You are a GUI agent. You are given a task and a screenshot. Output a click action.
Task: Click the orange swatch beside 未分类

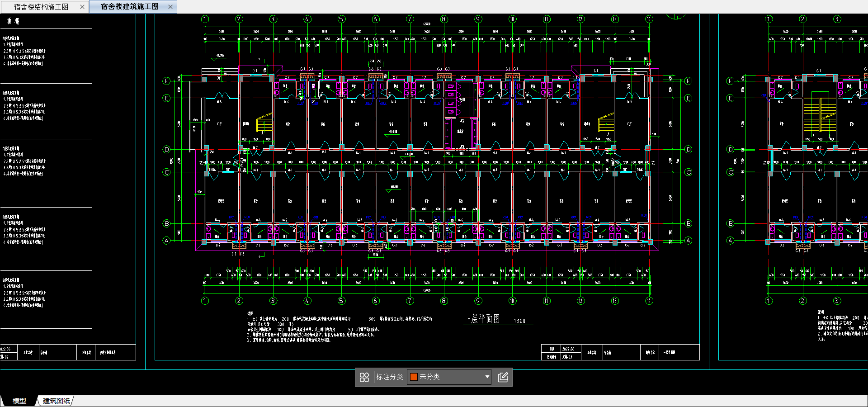tap(414, 377)
